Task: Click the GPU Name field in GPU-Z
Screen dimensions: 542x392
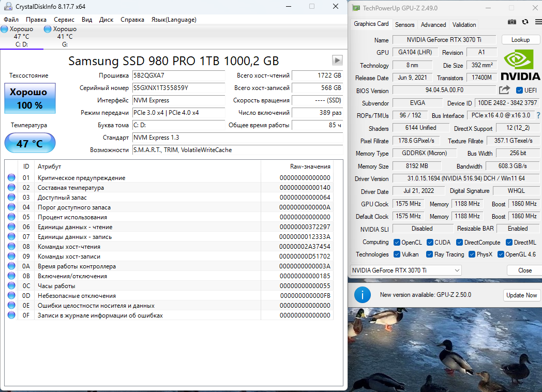Action: [444, 40]
